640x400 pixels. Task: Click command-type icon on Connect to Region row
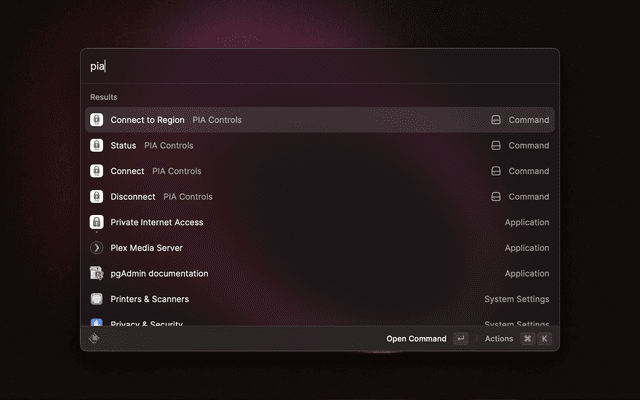pos(495,120)
